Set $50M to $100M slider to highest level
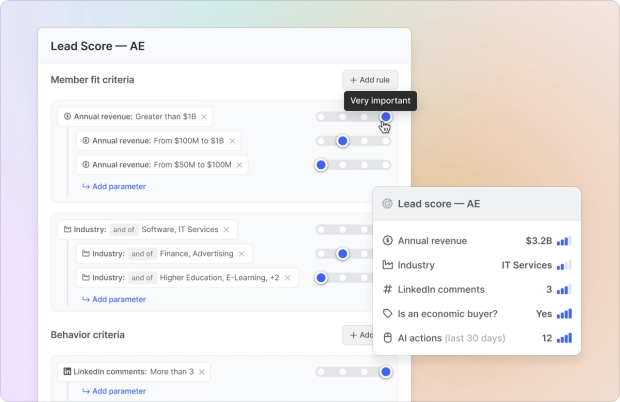This screenshot has width=620, height=402. pyautogui.click(x=386, y=165)
